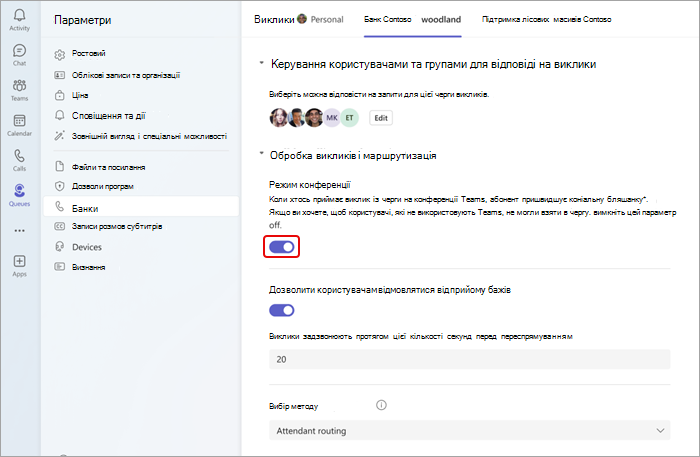This screenshot has height=457, width=700.
Task: Click the Режим конференції heading
Action: point(310,185)
